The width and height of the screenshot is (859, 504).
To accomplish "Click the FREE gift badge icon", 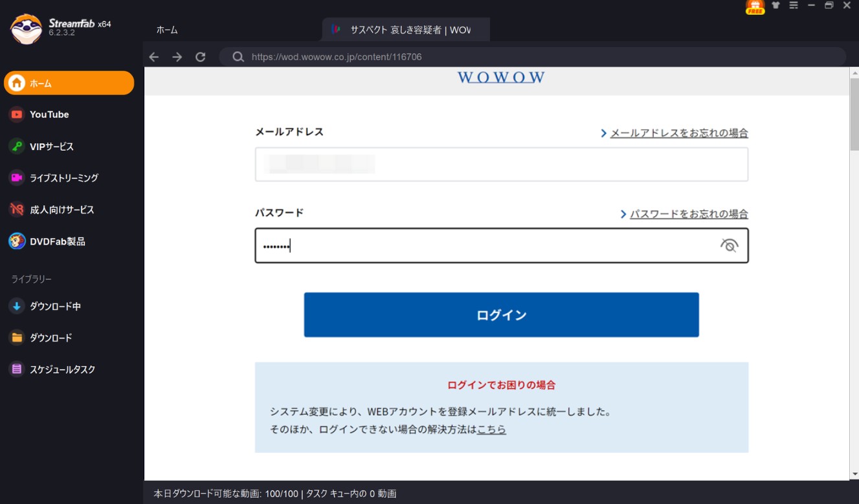I will tap(755, 6).
